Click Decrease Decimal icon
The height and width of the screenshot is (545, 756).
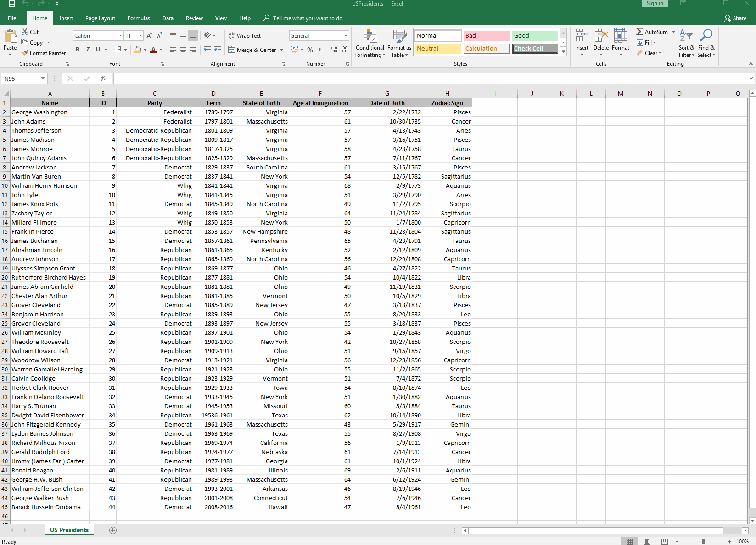344,50
